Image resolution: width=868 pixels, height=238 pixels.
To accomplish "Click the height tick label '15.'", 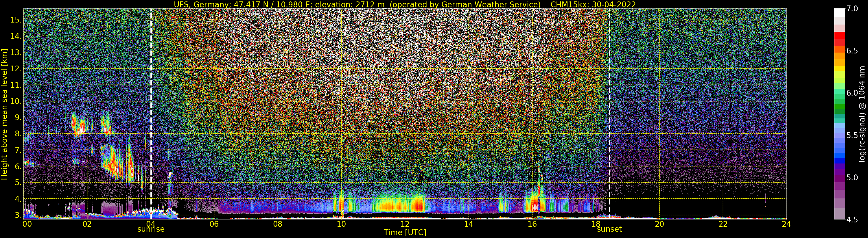I will pyautogui.click(x=16, y=20).
